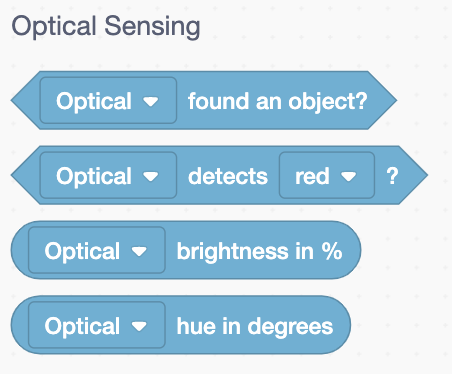Click the arrow icon in hue block's Optical dropdown
452x374 pixels.
coord(139,326)
